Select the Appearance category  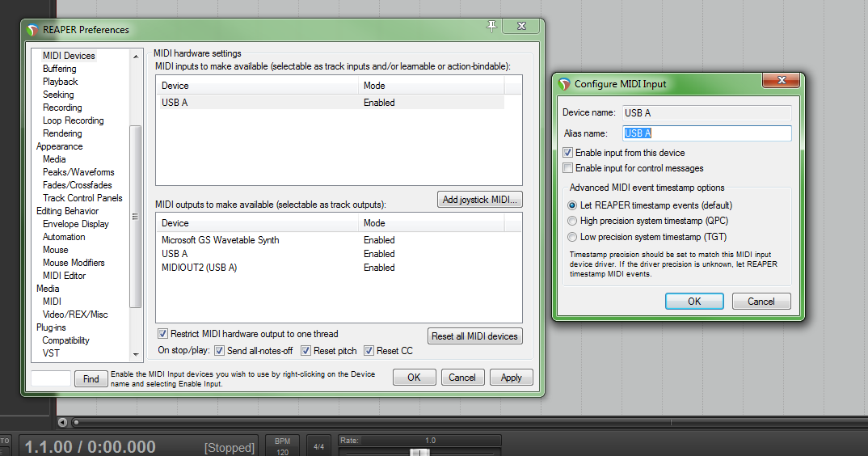tap(59, 146)
